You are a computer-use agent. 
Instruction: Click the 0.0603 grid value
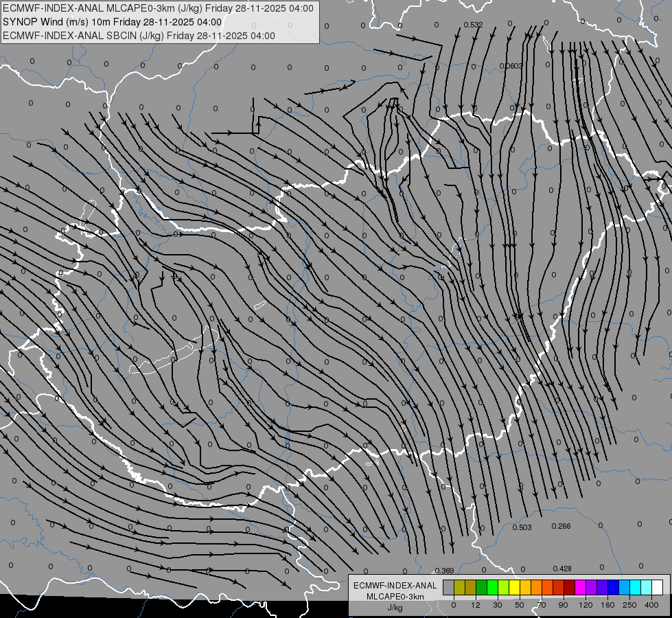click(511, 66)
